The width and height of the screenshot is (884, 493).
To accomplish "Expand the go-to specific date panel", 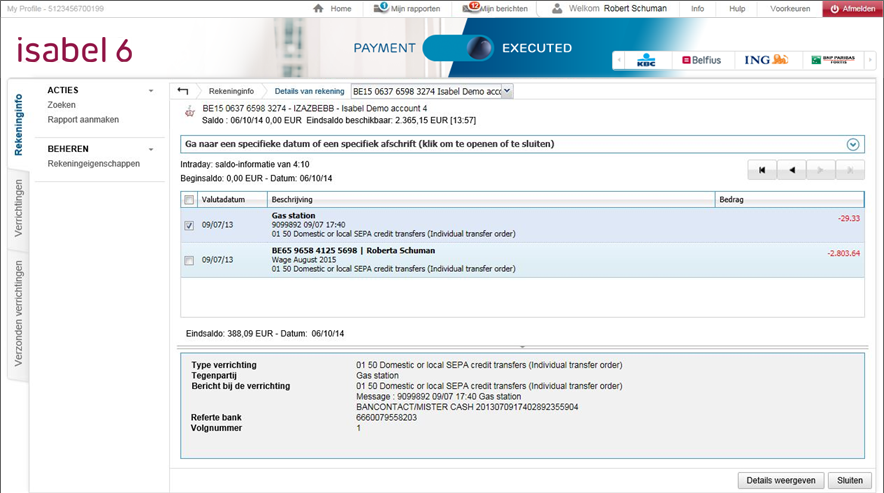I will (x=853, y=144).
